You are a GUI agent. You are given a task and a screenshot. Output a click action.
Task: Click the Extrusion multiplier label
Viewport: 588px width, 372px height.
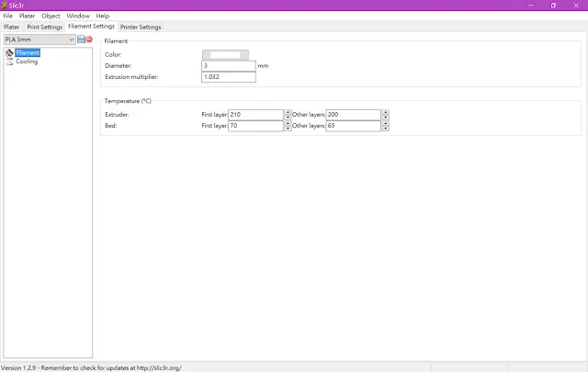131,77
